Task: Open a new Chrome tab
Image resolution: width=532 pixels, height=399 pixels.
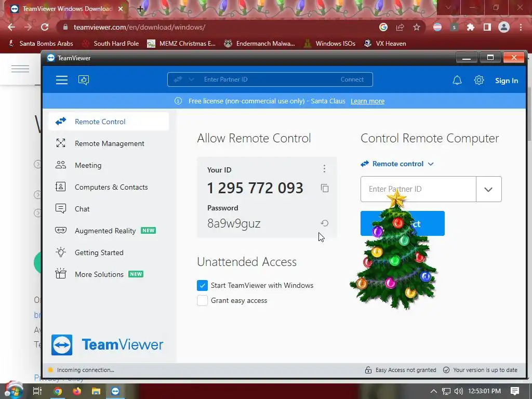Action: [140, 9]
